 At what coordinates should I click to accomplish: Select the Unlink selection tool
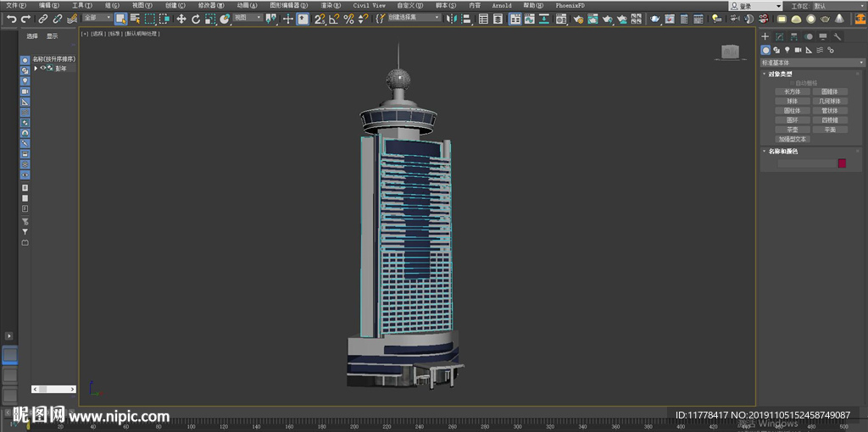coord(58,19)
